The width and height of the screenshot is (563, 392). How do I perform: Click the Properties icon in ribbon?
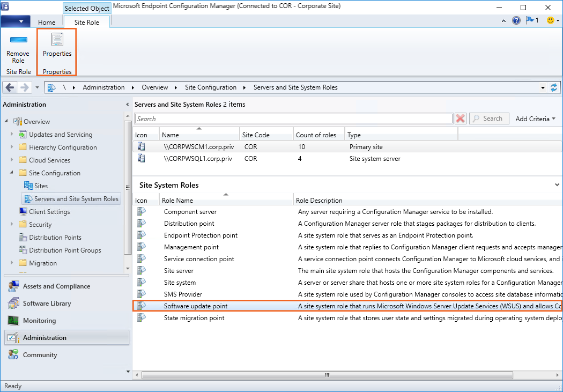[x=57, y=40]
